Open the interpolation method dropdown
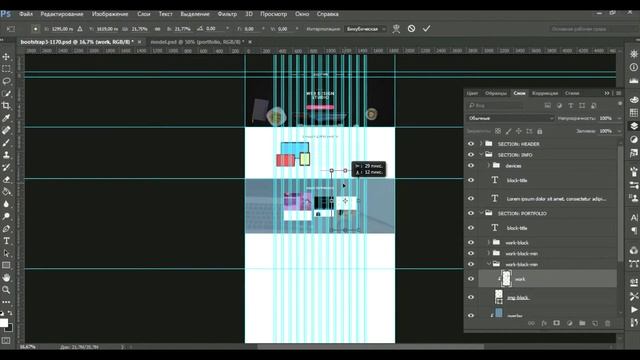 [x=365, y=29]
